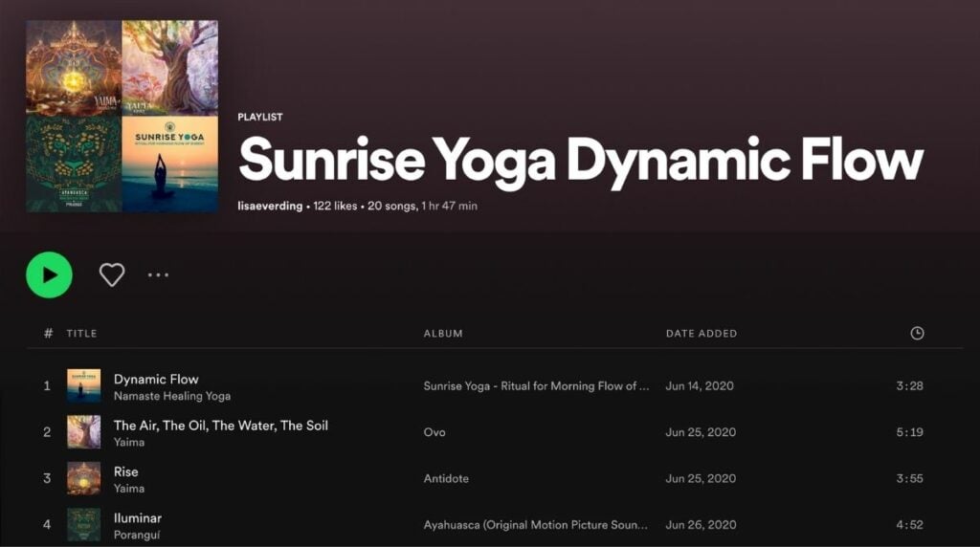Click the clock duration column icon
980x547 pixels.
(x=917, y=333)
